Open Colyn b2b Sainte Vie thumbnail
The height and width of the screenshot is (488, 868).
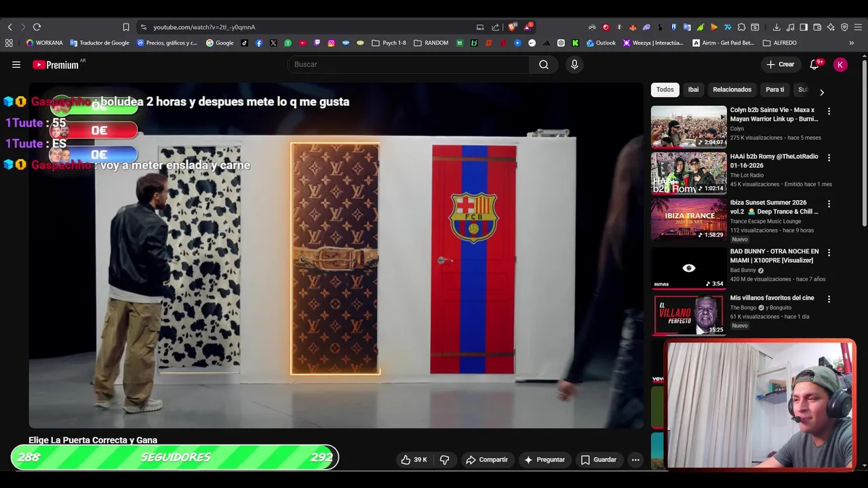(688, 127)
